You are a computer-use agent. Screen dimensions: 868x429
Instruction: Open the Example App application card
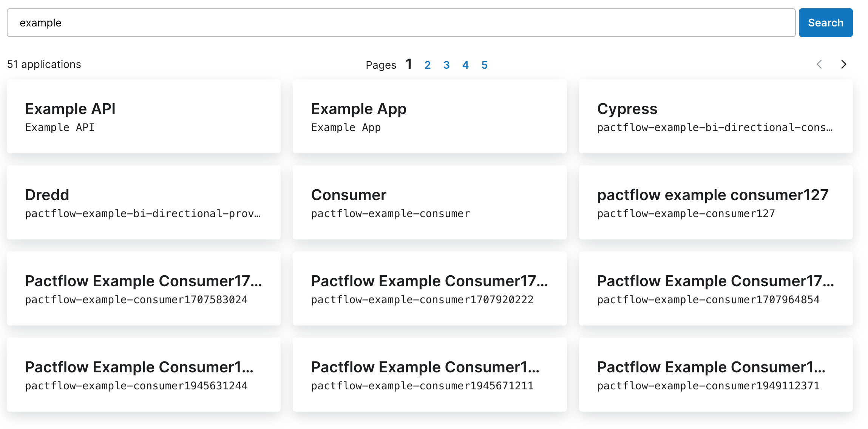tap(430, 116)
